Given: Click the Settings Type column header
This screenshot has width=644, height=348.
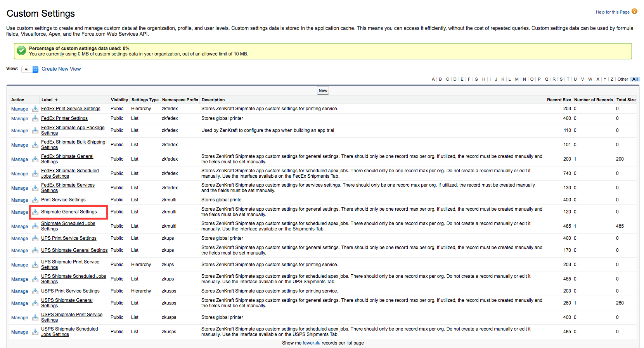Looking at the screenshot, I should (x=145, y=100).
